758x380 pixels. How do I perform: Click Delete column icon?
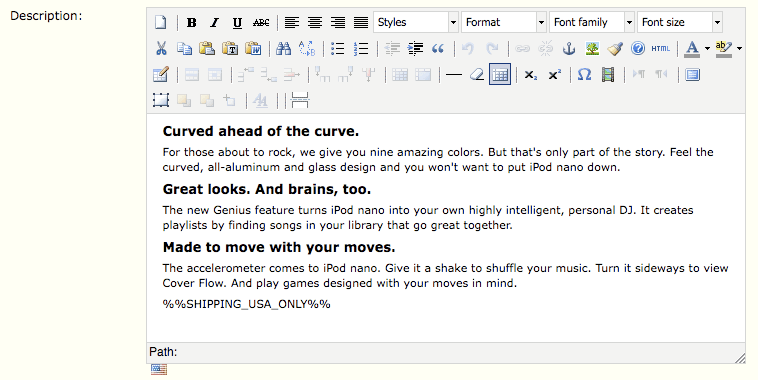[368, 74]
